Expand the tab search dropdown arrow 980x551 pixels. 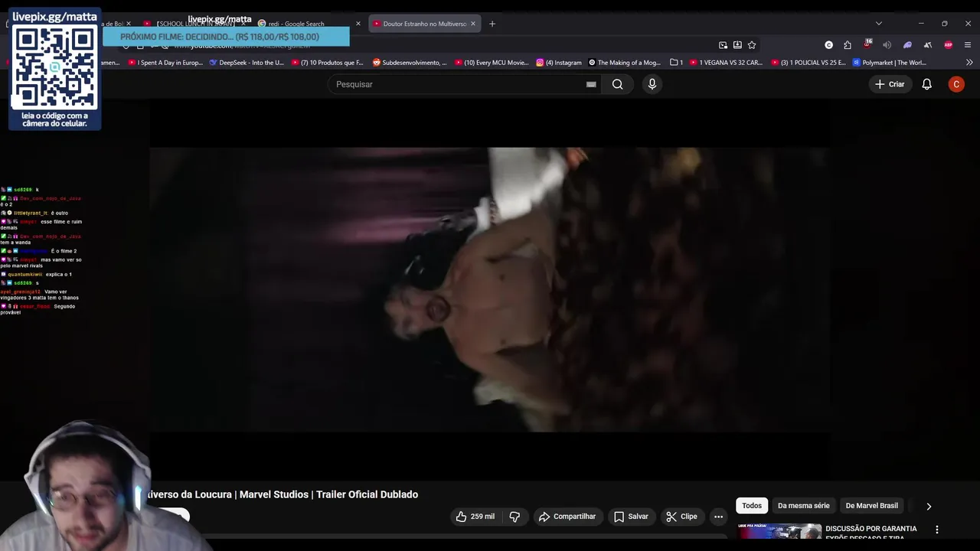[879, 24]
